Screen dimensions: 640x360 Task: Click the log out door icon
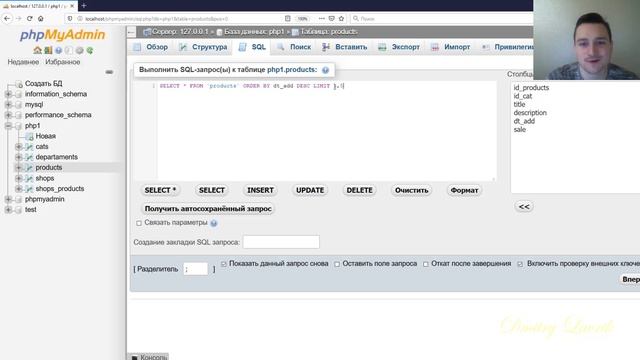(x=48, y=50)
